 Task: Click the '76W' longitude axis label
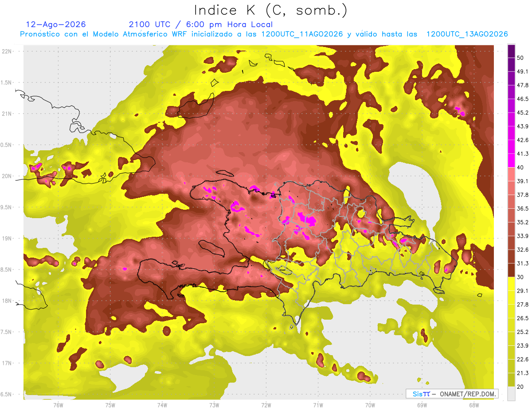(58, 405)
